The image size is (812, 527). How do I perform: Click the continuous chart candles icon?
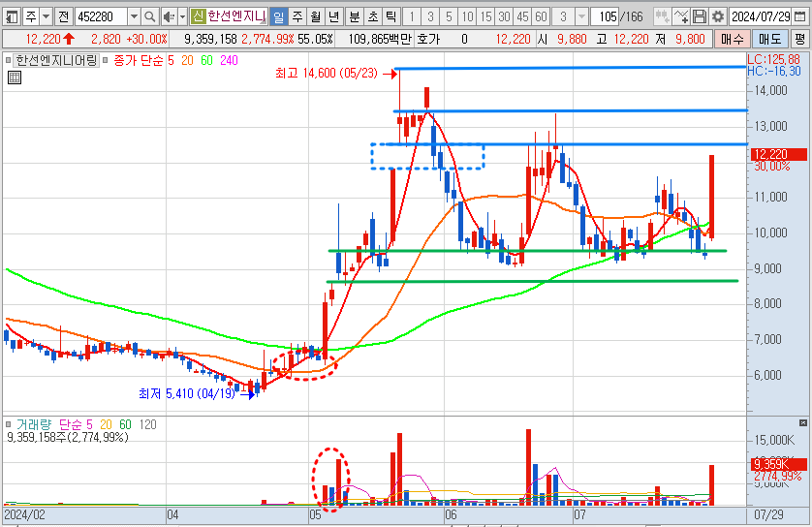pos(662,17)
